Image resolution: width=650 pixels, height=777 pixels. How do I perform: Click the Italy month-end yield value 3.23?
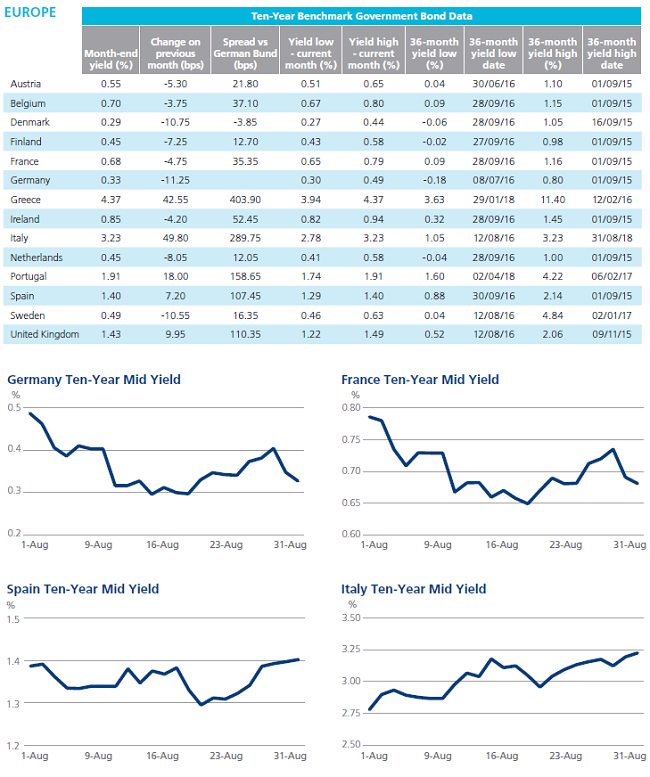click(x=110, y=238)
